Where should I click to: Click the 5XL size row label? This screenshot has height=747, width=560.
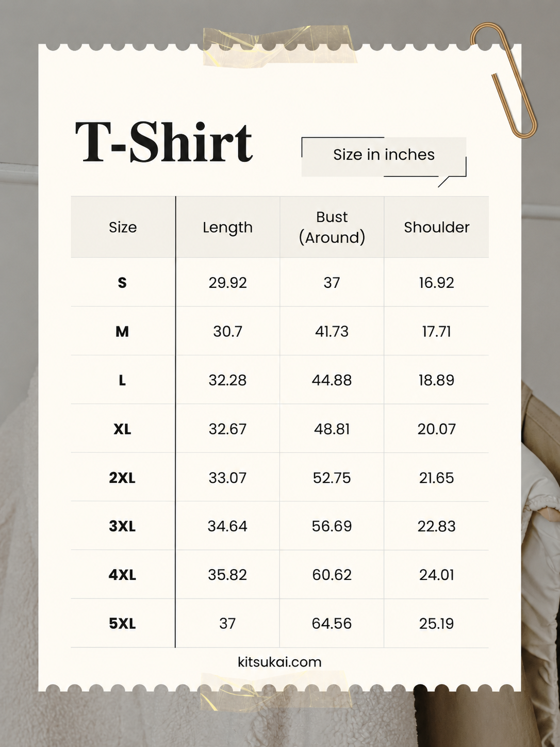(x=122, y=624)
